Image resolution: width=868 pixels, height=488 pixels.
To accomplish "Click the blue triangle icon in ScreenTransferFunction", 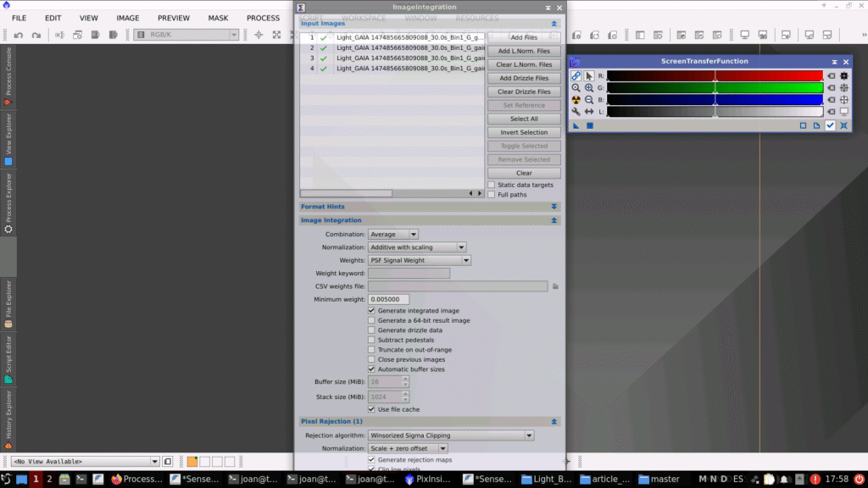I will tap(576, 125).
